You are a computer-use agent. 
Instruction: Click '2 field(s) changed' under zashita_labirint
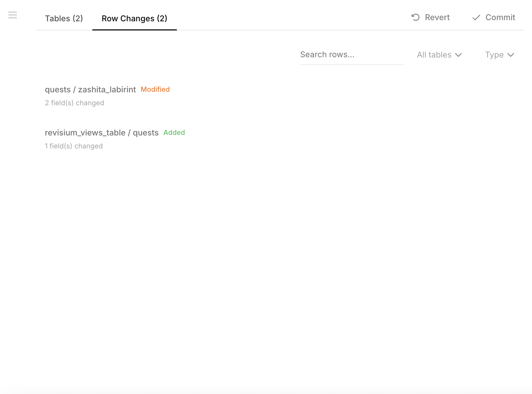point(74,103)
